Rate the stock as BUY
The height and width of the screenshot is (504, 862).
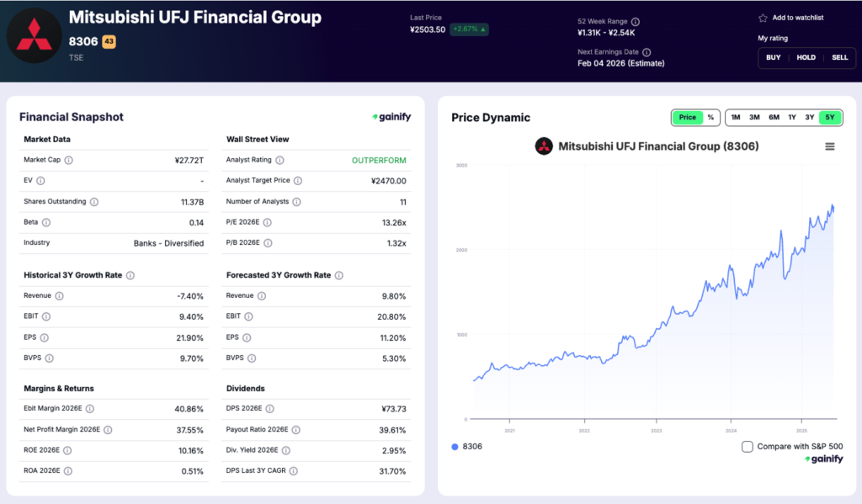[773, 57]
